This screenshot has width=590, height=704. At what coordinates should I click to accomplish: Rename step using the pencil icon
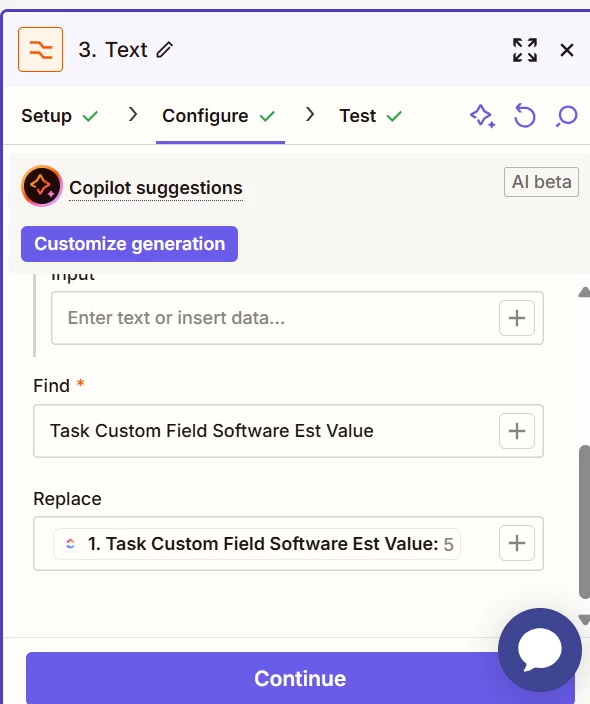pos(165,49)
